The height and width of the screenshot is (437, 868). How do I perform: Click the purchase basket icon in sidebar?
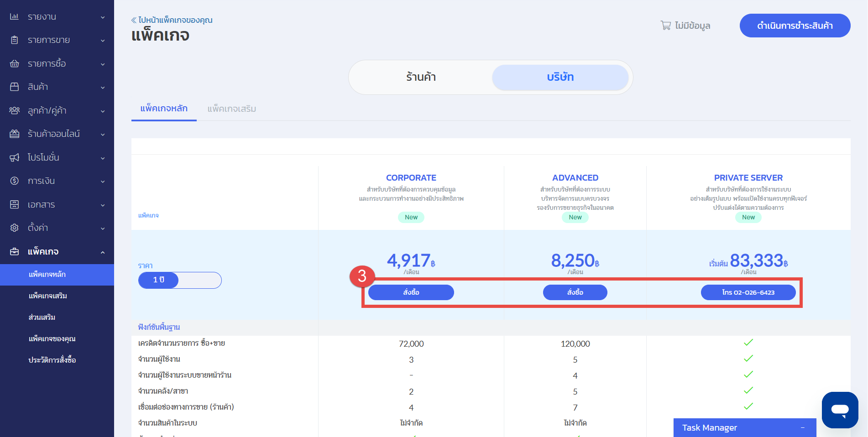14,63
